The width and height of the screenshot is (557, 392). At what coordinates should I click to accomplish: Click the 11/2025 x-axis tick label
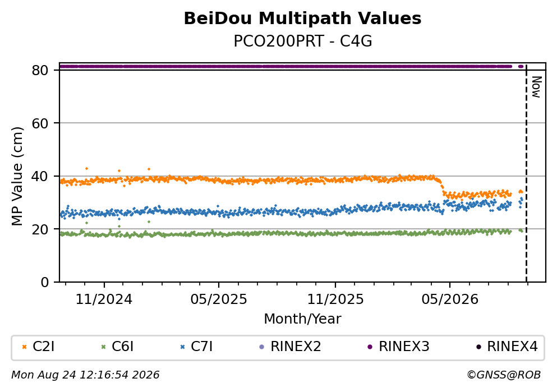335,299
